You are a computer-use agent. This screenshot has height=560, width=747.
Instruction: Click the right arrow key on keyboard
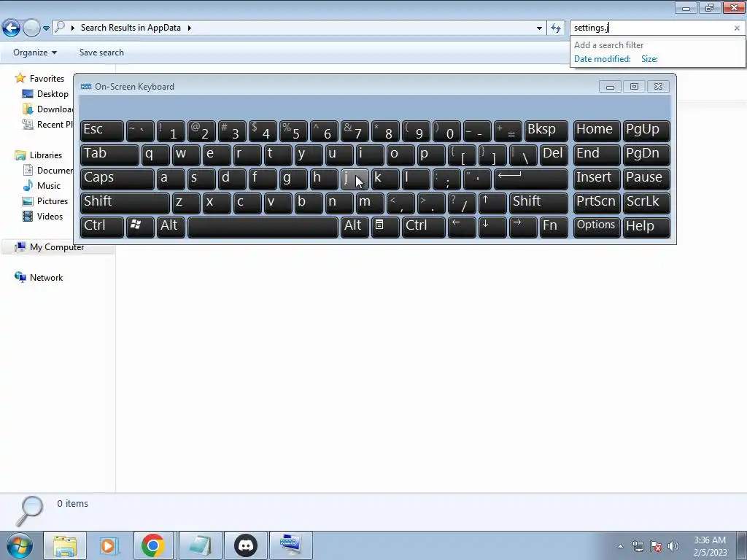523,227
